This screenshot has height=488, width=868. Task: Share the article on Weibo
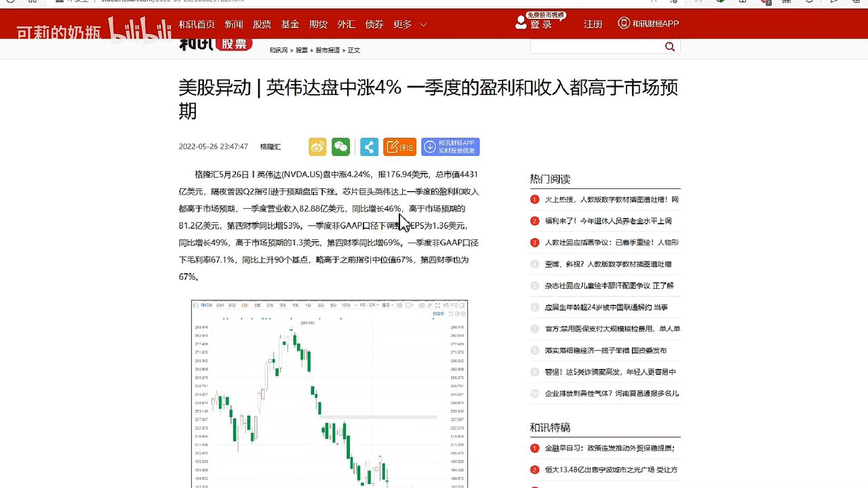tap(317, 147)
